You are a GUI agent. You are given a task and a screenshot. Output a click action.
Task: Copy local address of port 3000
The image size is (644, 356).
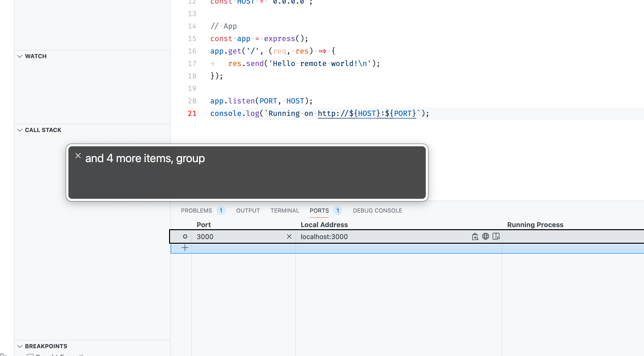coord(475,236)
